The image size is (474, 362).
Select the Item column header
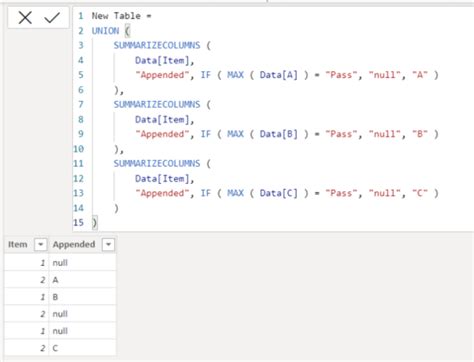click(x=18, y=245)
